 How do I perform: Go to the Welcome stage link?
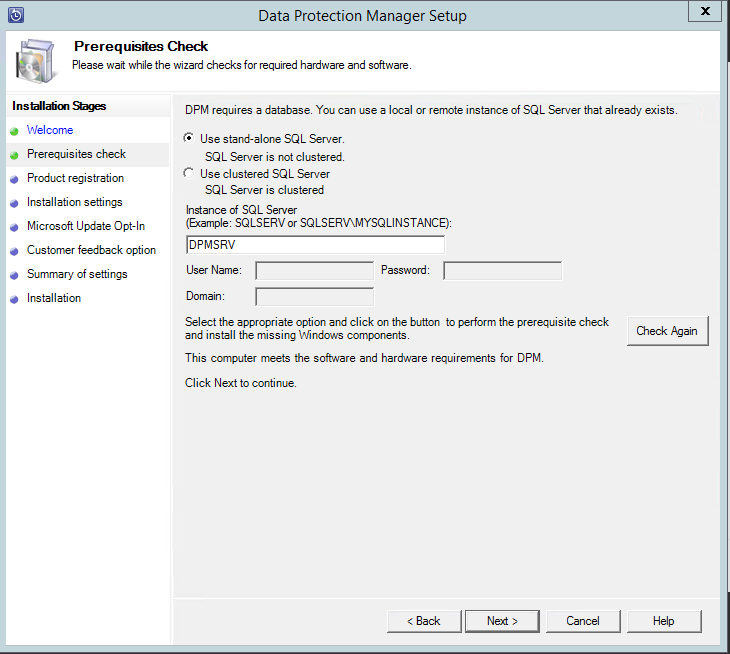50,130
